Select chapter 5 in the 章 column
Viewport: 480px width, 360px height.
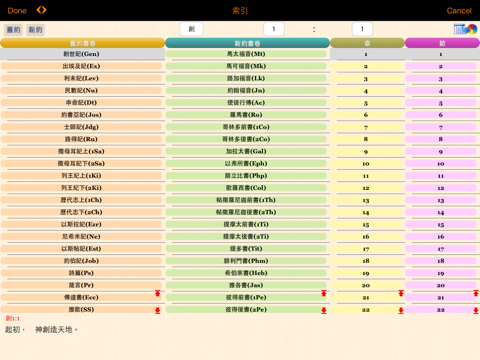[366, 103]
